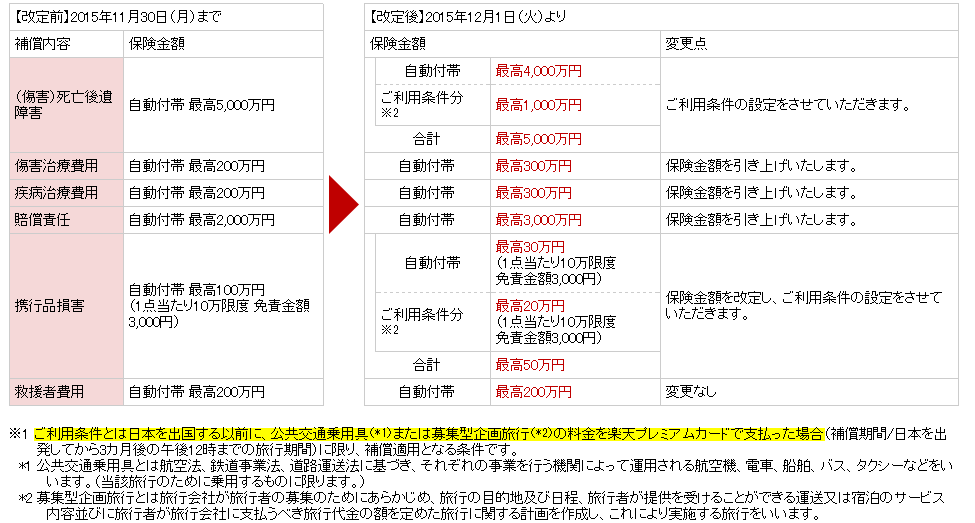Select the (傷害)死亡後遺障害 row label
The image size is (975, 523).
(x=67, y=105)
